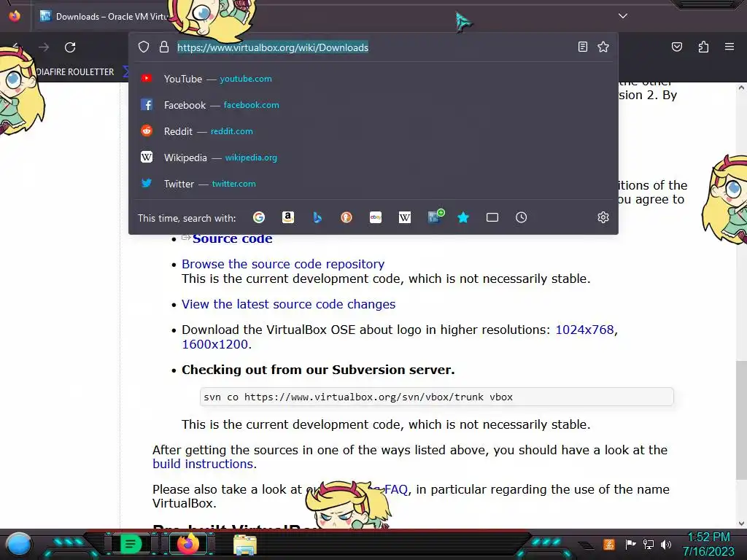Select YouTube suggestion in dropdown
This screenshot has height=560, width=747.
pyautogui.click(x=373, y=79)
